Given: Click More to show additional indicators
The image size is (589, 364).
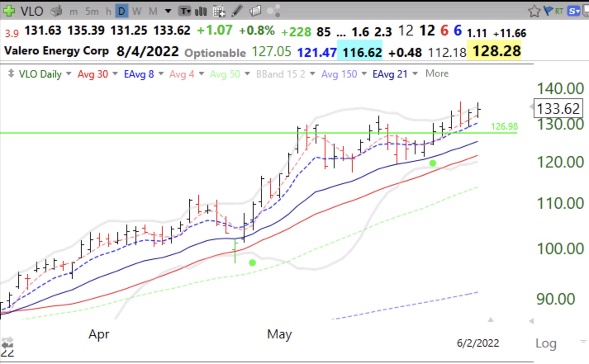Looking at the screenshot, I should coord(437,74).
